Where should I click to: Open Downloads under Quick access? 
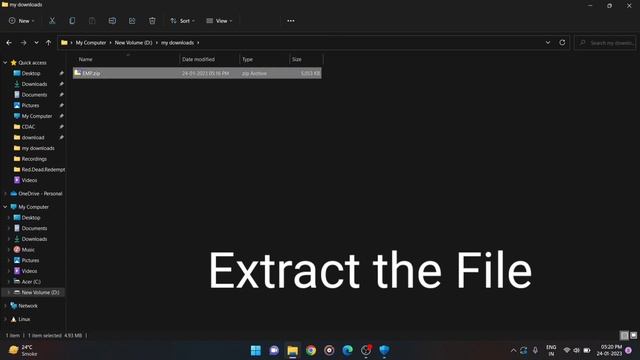(34, 84)
